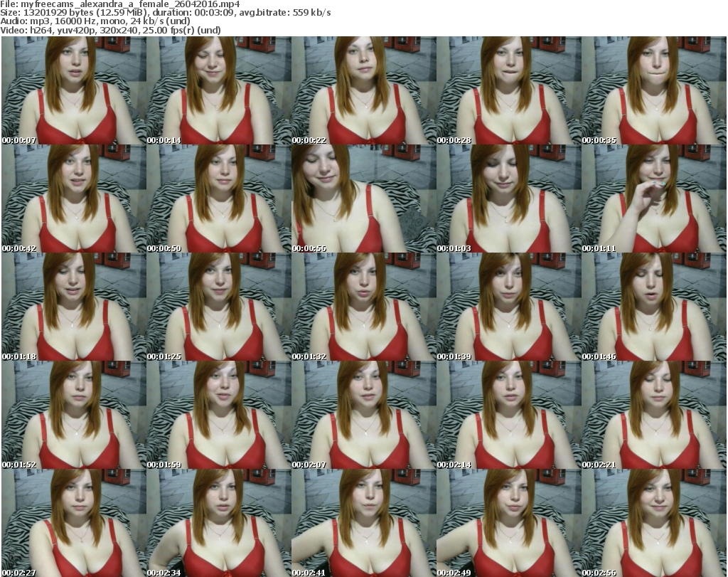Viewport: 728px width, 577px height.
Task: Select the thumbnail stamped 00:00:35
Action: (x=654, y=90)
